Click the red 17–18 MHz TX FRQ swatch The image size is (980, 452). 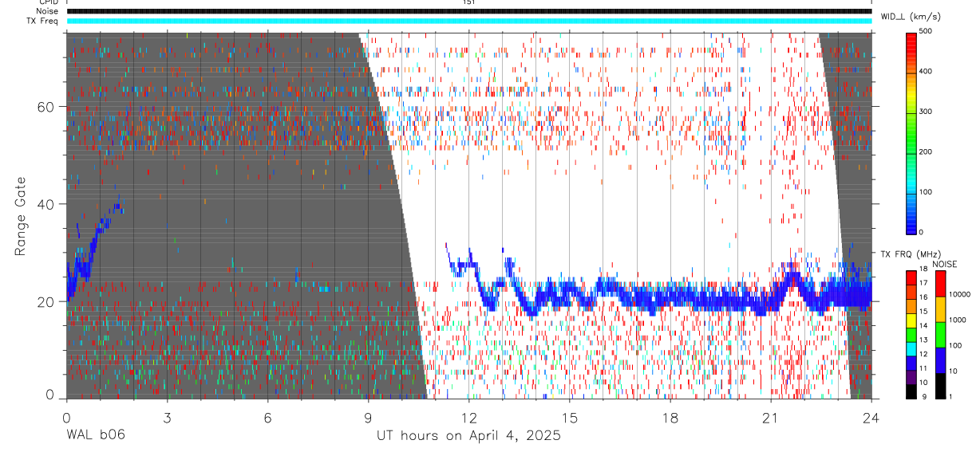(x=911, y=277)
